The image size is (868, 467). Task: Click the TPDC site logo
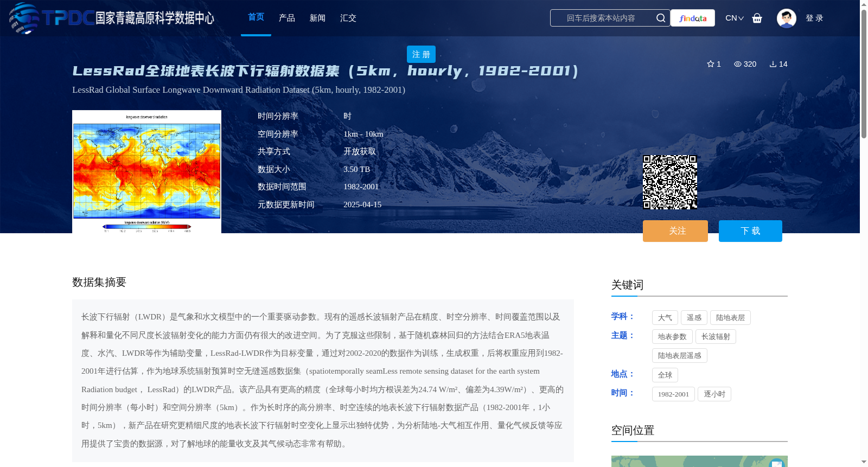(112, 18)
